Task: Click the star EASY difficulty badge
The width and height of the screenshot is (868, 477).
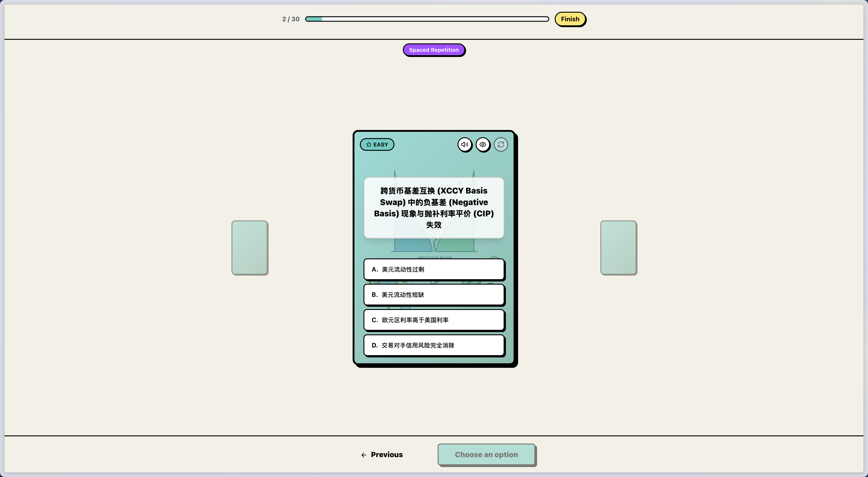Action: [x=377, y=145]
